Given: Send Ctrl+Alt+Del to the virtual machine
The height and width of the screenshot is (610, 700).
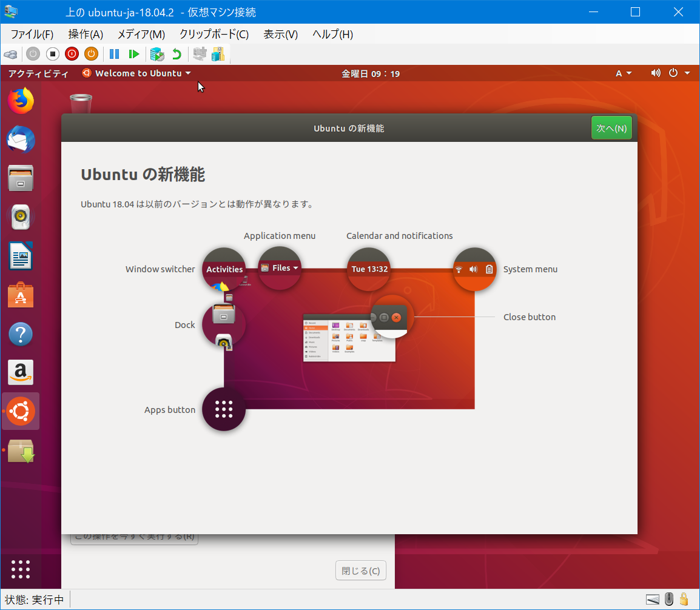Looking at the screenshot, I should [10, 54].
